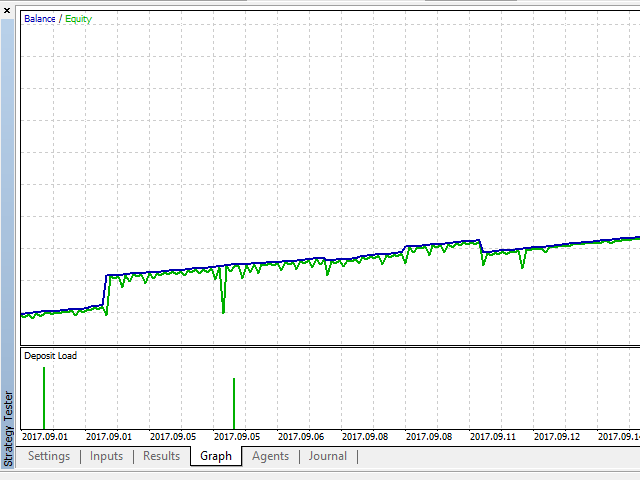Click the 2017.09.11 date axis label

pos(493,436)
